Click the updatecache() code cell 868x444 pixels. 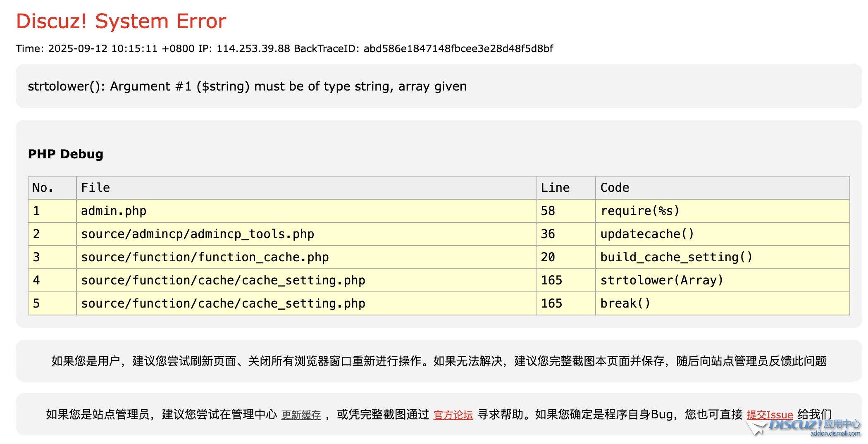(723, 234)
